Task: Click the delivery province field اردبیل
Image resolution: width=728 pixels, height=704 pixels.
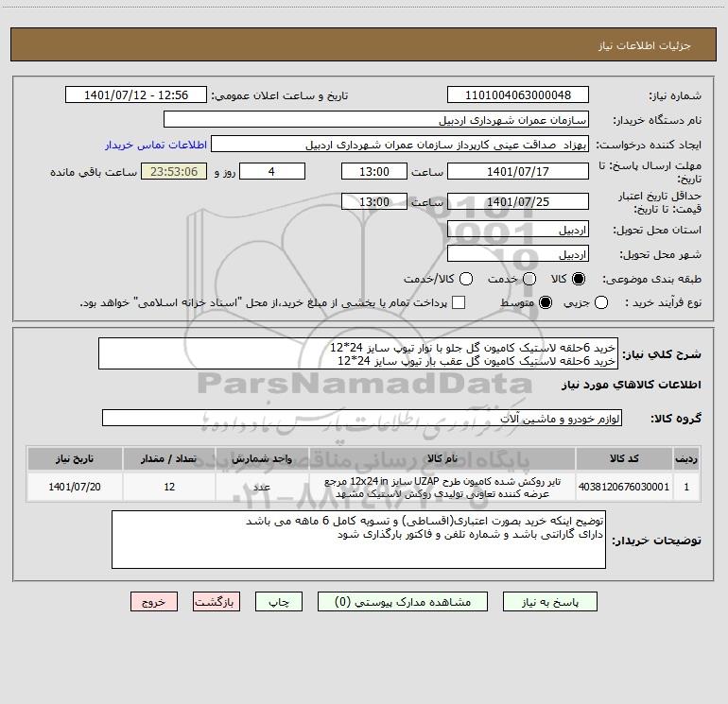Action: pos(518,229)
